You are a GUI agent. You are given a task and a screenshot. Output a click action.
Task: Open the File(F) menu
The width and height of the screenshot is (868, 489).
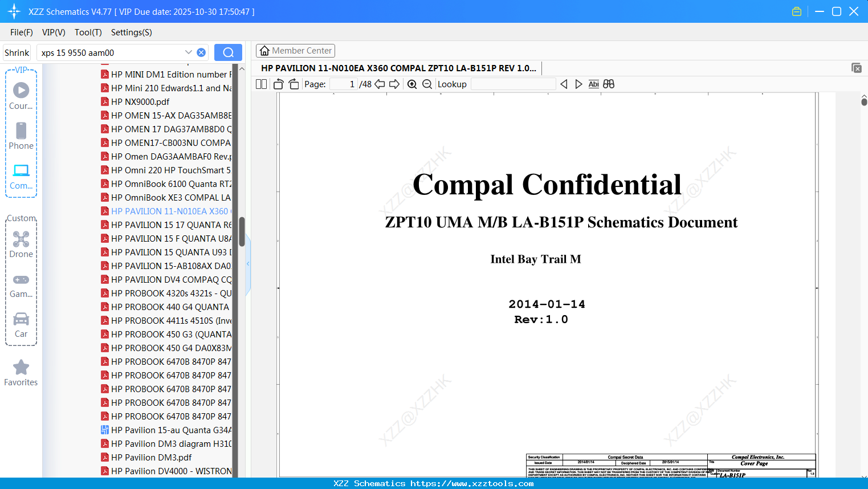coord(22,32)
